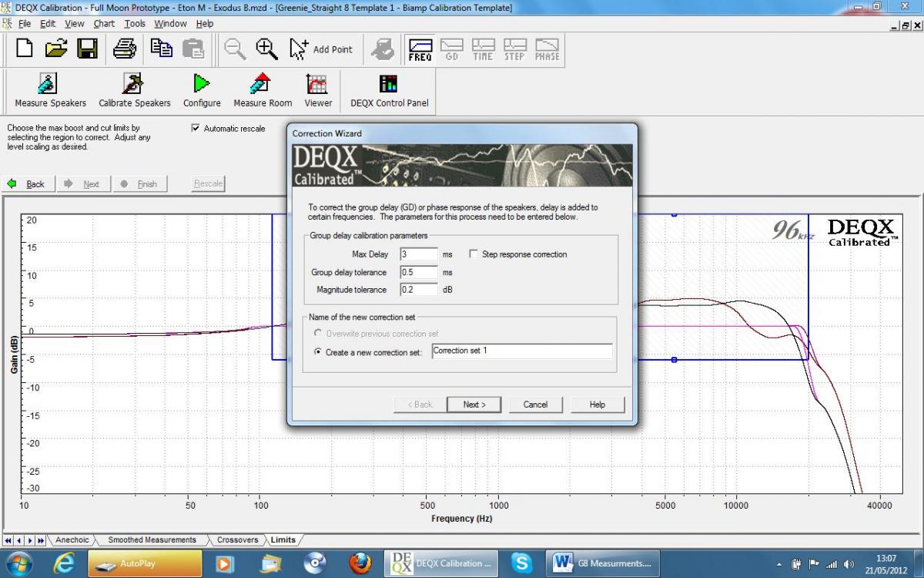Select the Add Point tool
The image size is (924, 578).
(320, 49)
